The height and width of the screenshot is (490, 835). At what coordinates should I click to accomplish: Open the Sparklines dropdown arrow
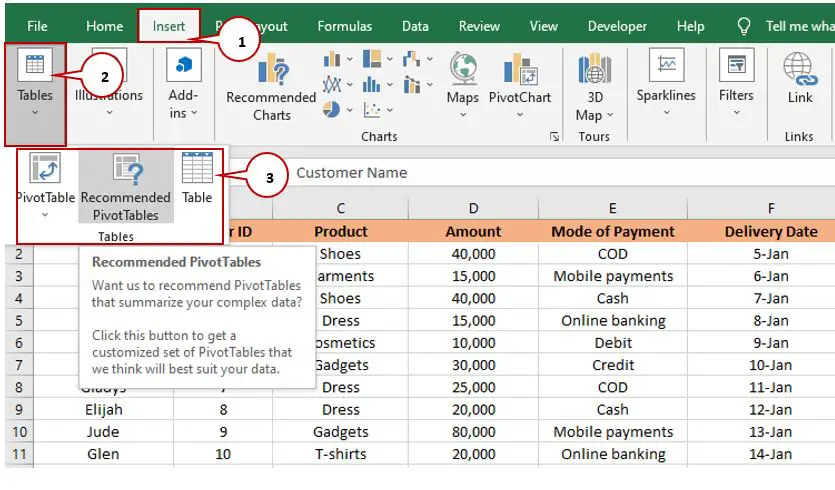(667, 112)
